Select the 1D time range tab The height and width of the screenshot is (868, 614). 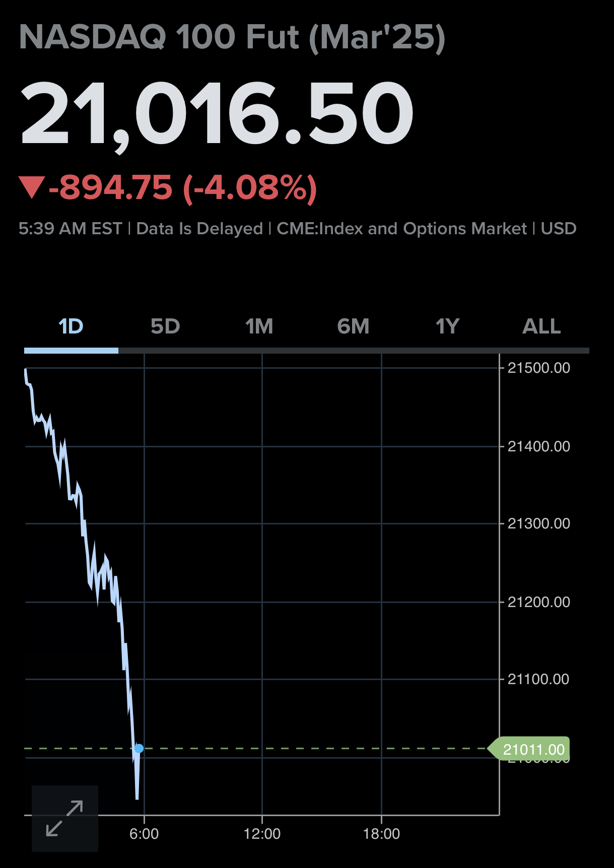[x=71, y=327]
